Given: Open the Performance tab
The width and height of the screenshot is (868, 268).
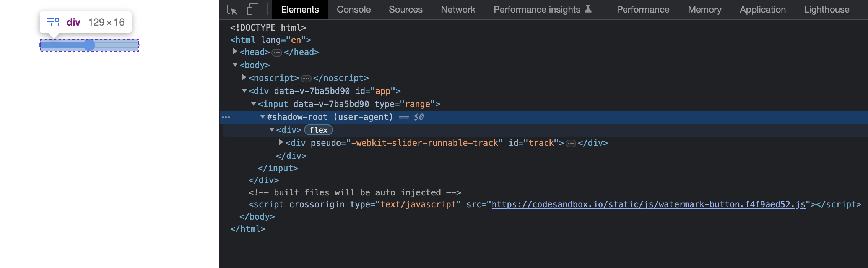Looking at the screenshot, I should 643,10.
